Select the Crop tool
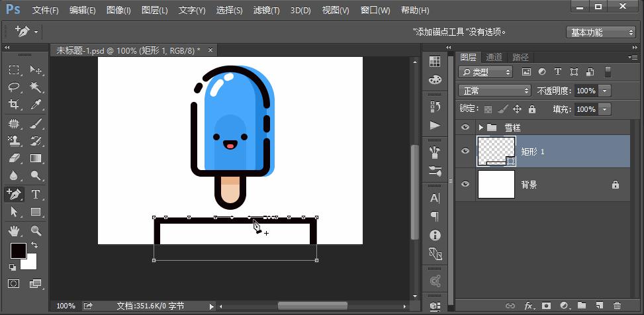Viewport: 644px width, 315px height. [x=14, y=105]
